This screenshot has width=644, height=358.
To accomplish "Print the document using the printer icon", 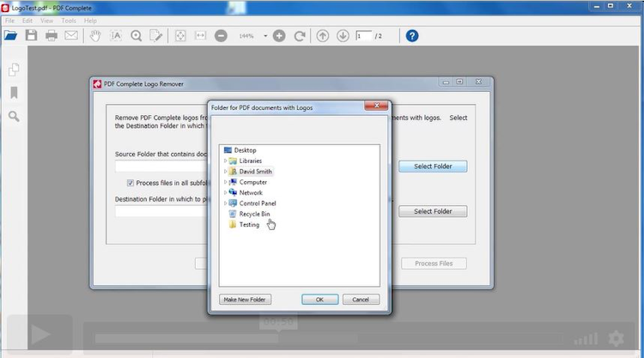I will tap(52, 36).
